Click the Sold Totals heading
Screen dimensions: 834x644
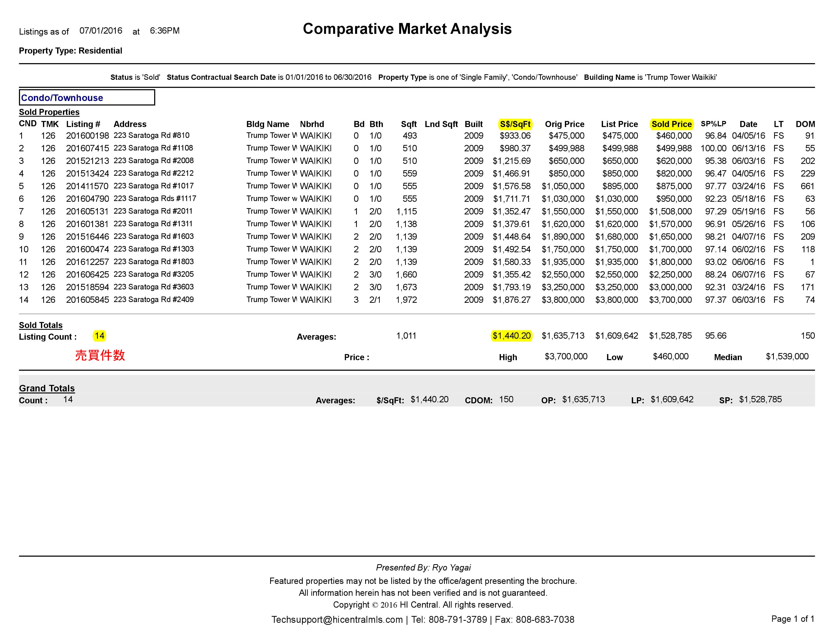41,325
